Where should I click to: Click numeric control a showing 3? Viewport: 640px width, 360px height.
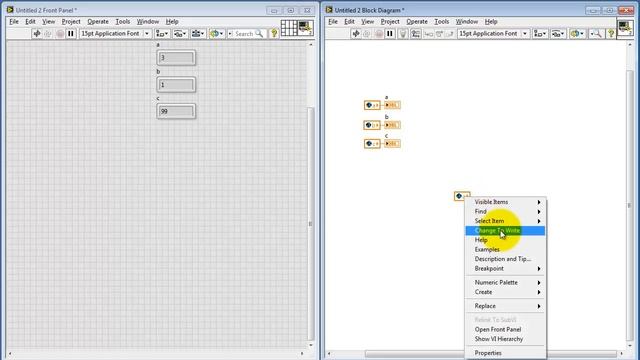[x=176, y=58]
